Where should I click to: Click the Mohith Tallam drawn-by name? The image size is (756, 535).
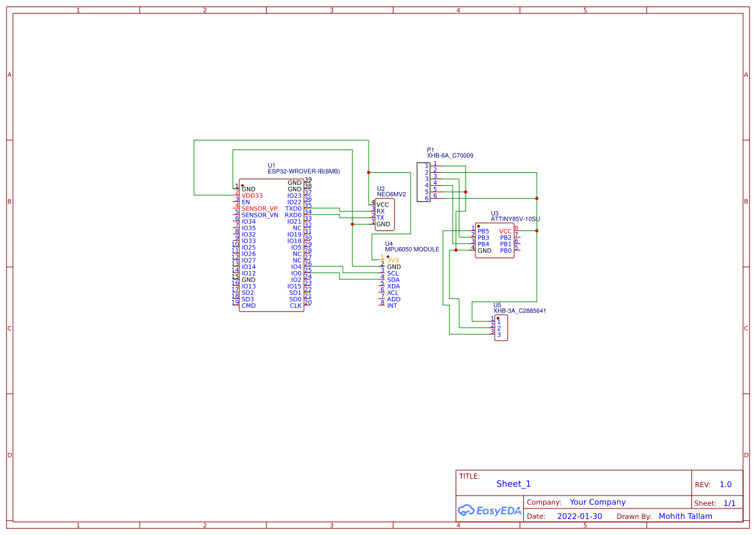[x=685, y=516]
